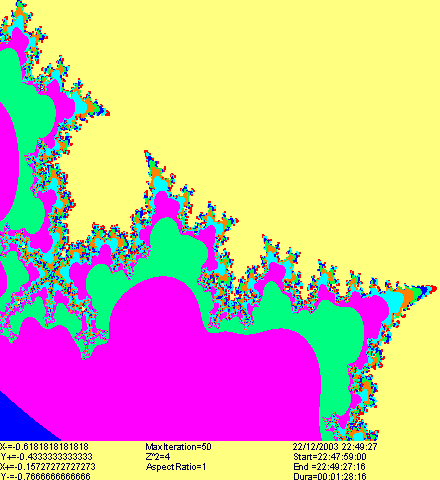Click the red tip of rightmost spike
This screenshot has height=480, width=440.
click(433, 289)
